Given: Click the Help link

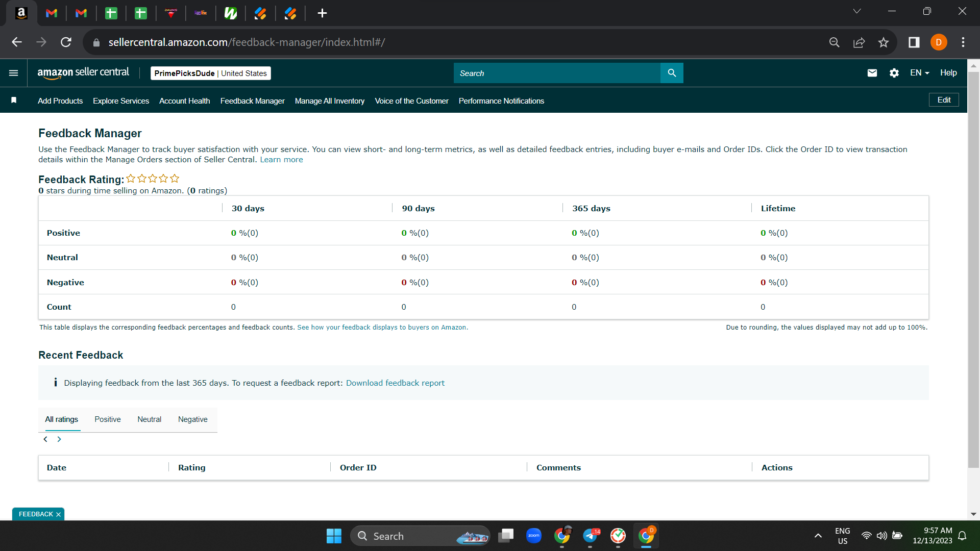Looking at the screenshot, I should point(948,73).
